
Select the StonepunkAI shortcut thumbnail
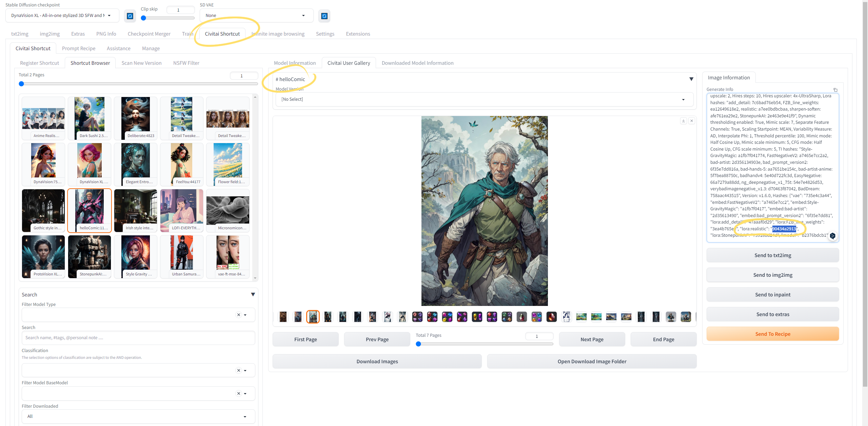[90, 257]
